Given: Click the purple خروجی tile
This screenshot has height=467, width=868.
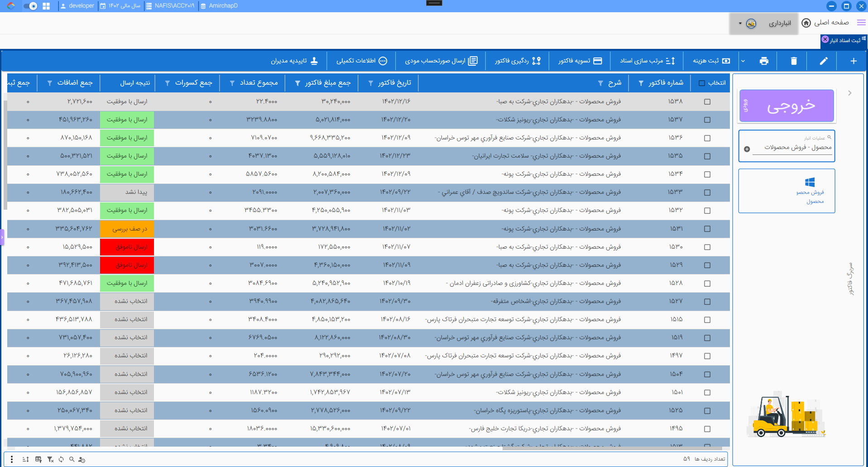Looking at the screenshot, I should click(786, 106).
